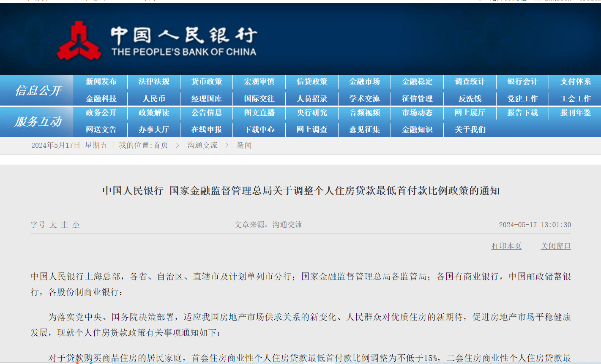Select 金融科技 in navigation
The image size is (601, 364).
[x=101, y=99]
